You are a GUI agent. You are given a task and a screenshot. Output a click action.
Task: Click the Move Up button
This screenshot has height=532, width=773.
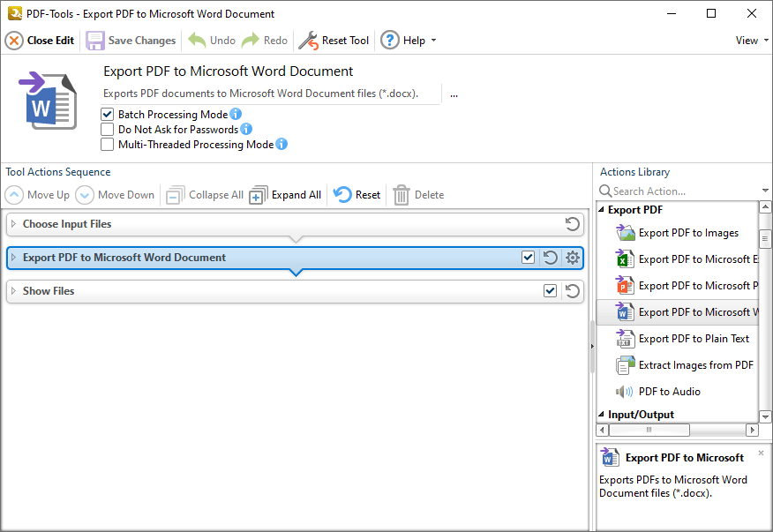37,195
